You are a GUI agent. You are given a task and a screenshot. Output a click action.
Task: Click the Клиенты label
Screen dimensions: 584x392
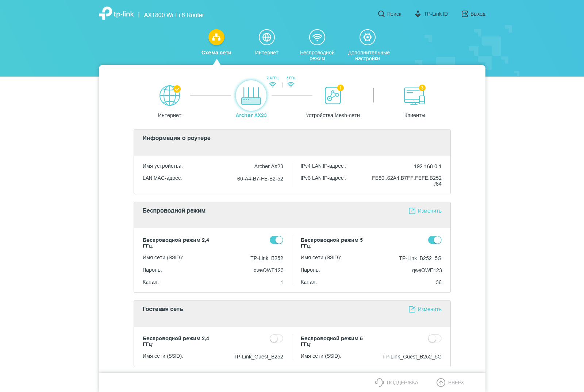tap(415, 115)
